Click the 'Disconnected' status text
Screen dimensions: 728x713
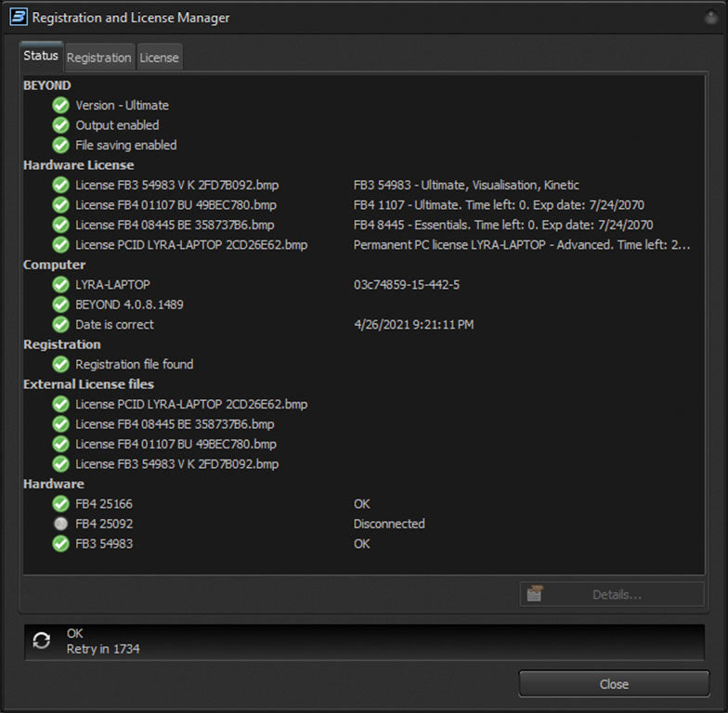pos(389,524)
